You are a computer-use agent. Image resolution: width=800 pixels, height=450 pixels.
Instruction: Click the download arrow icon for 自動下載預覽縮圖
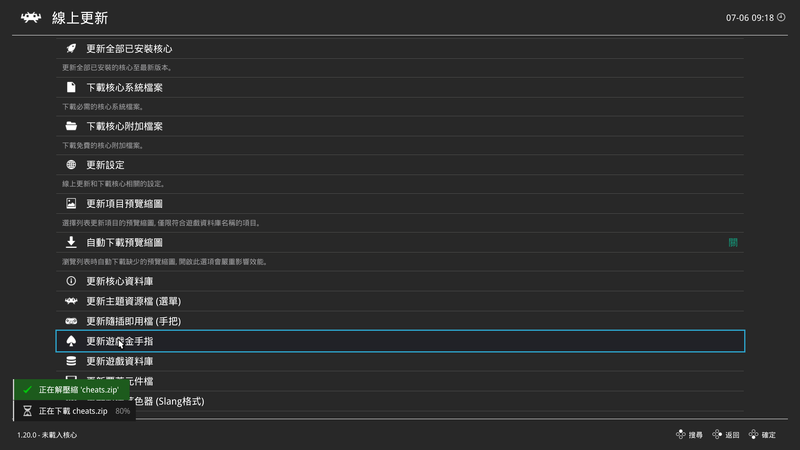71,242
